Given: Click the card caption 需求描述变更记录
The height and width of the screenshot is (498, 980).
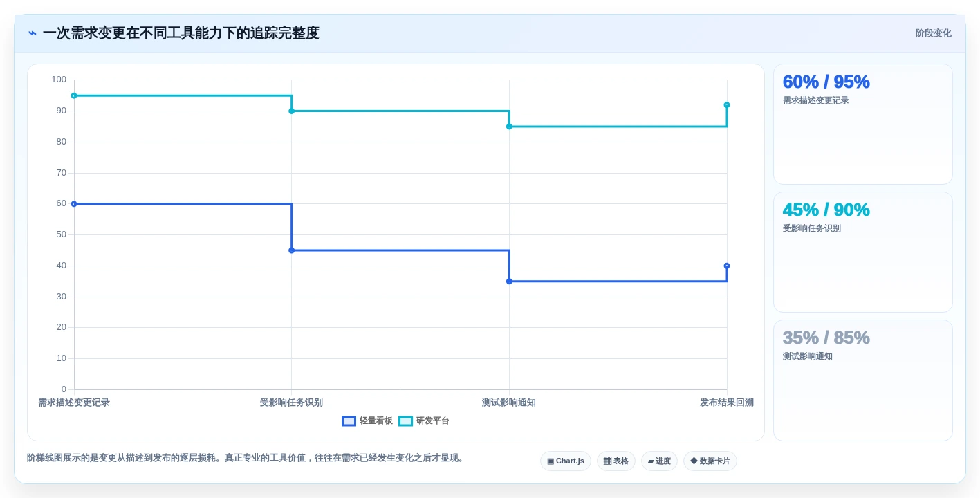Looking at the screenshot, I should (x=816, y=100).
